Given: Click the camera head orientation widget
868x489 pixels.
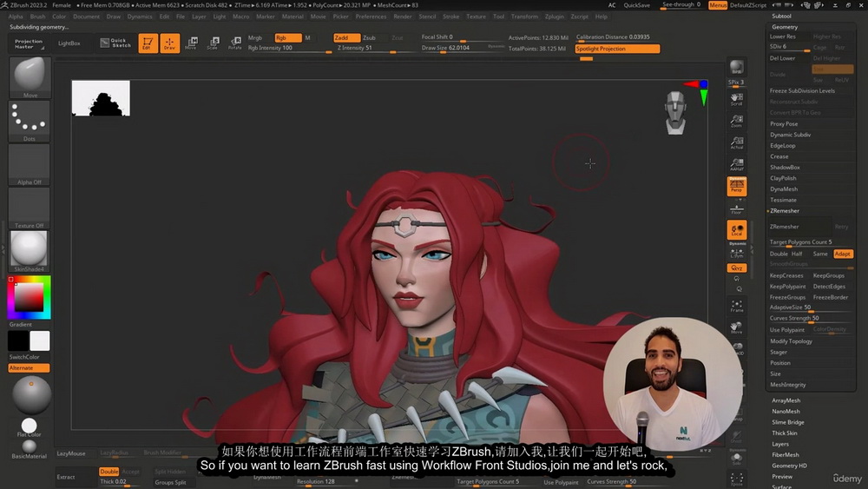Looking at the screenshot, I should click(676, 112).
